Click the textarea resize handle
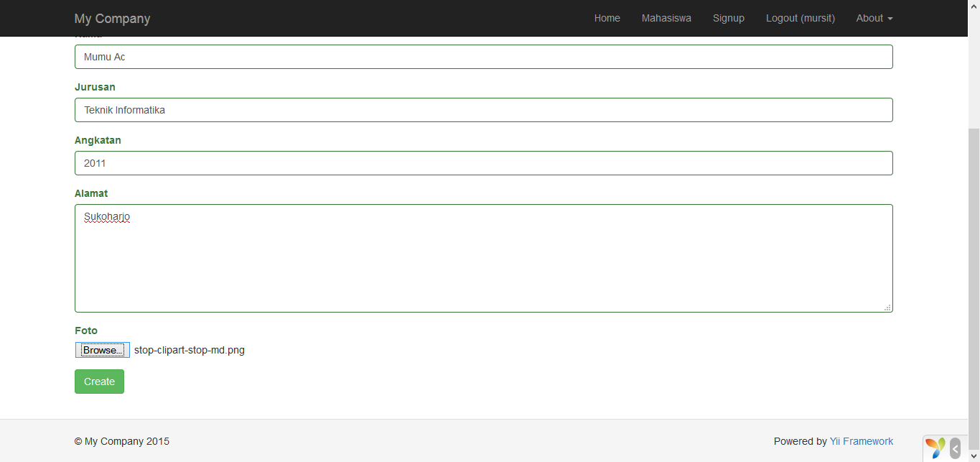980x462 pixels. [887, 308]
